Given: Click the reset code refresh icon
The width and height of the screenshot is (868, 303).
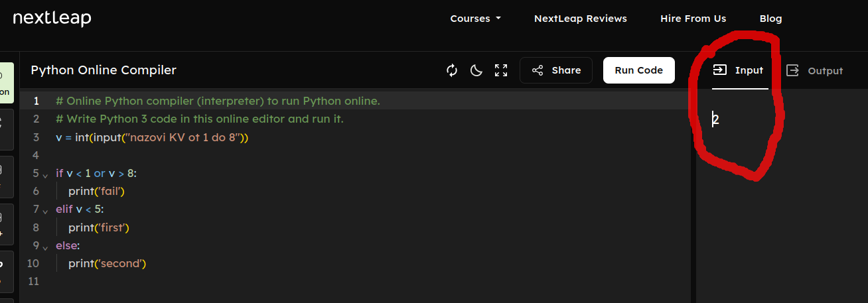Looking at the screenshot, I should click(452, 70).
